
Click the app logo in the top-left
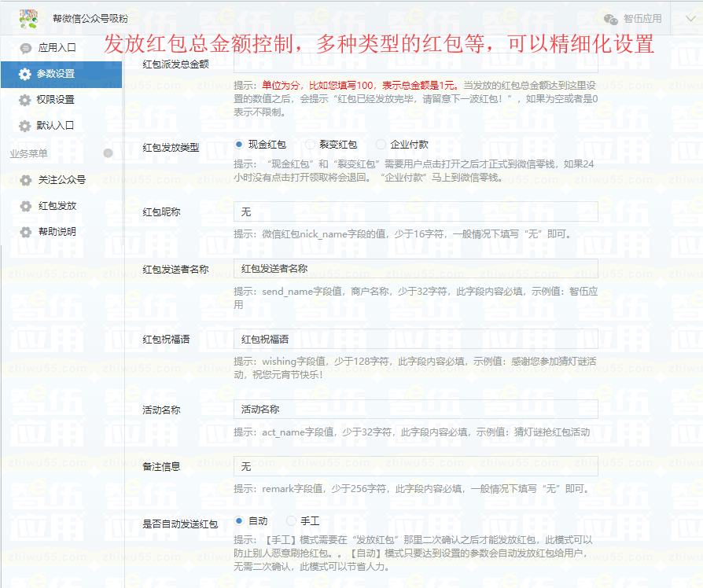[28, 17]
